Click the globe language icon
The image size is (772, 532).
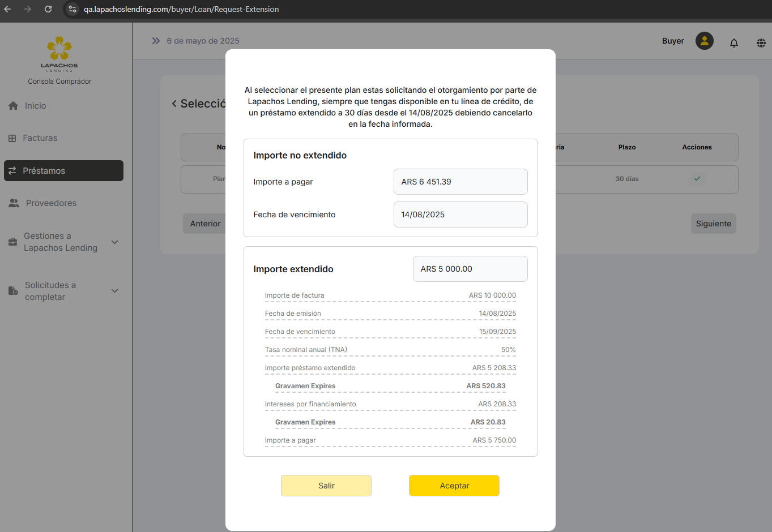point(761,42)
